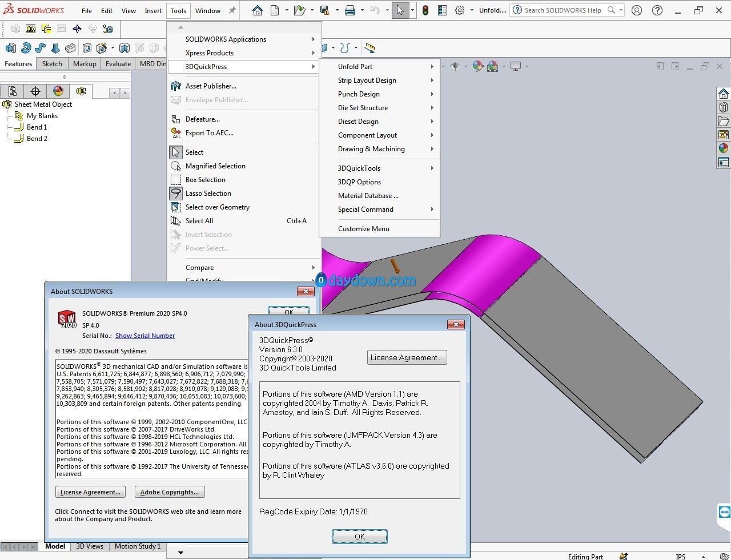Expand the Unfold Part submenu
This screenshot has height=560, width=731.
[432, 67]
